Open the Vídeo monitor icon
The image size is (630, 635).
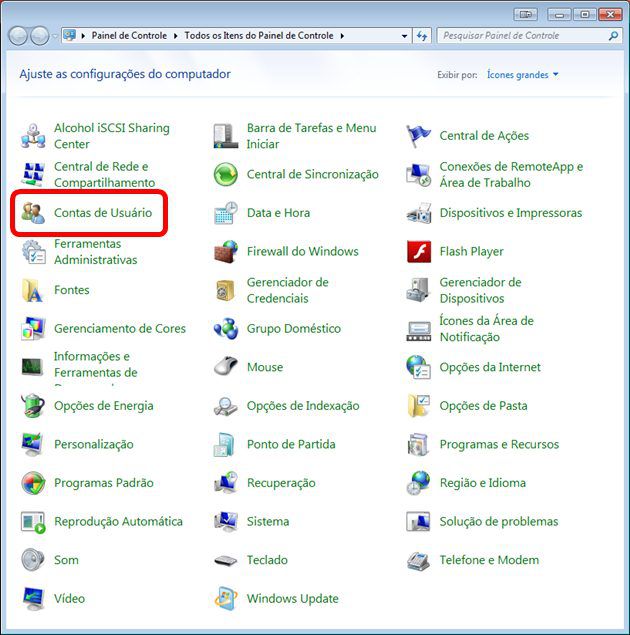coord(33,599)
